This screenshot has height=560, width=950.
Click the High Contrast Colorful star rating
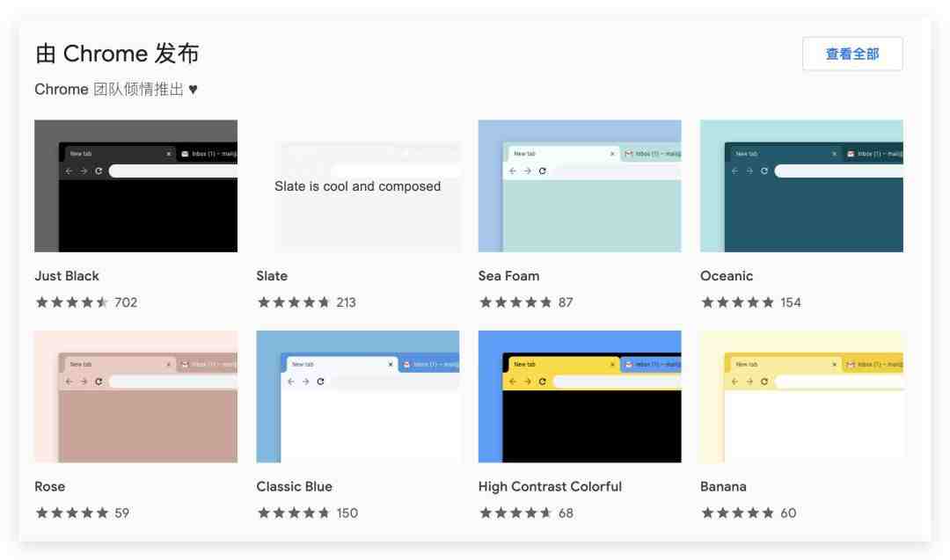[515, 513]
